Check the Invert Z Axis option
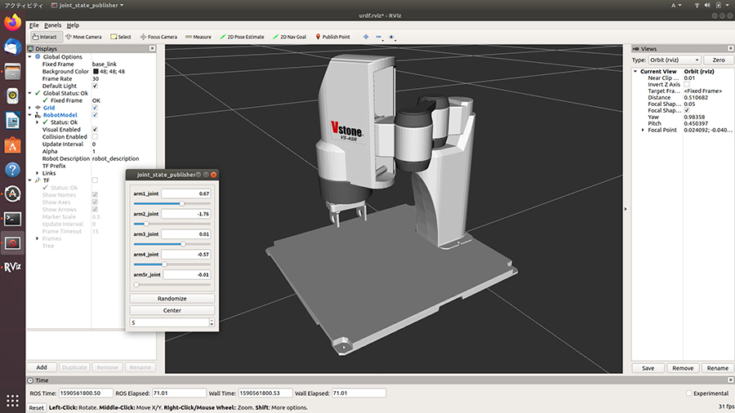Viewport: 735px width, 413px height. pos(687,85)
